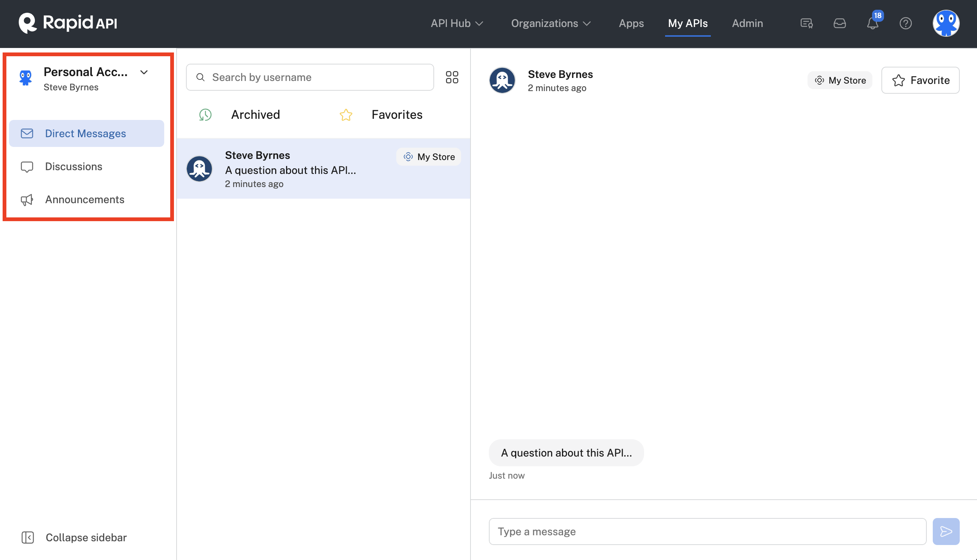Go to the Apps page
The height and width of the screenshot is (560, 977).
631,24
